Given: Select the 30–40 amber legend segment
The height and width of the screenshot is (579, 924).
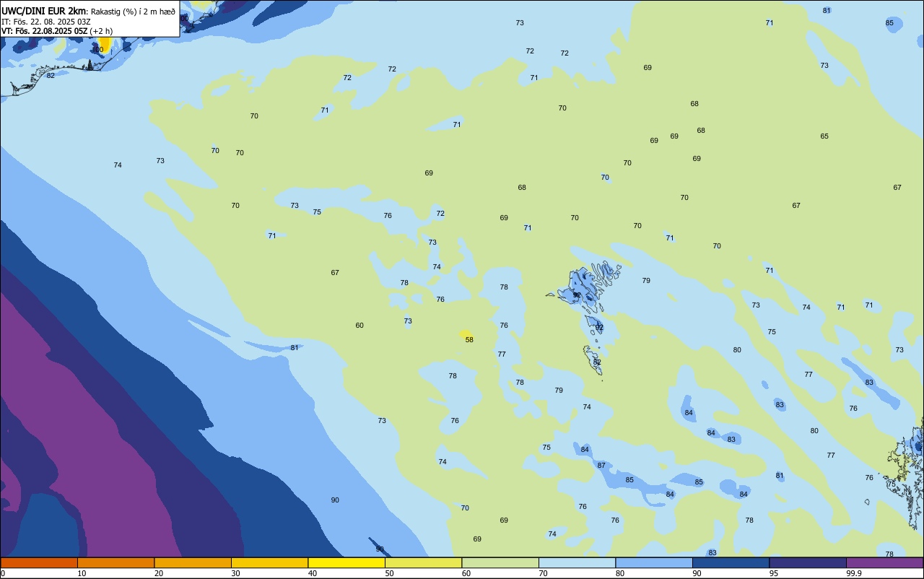Looking at the screenshot, I should [269, 562].
